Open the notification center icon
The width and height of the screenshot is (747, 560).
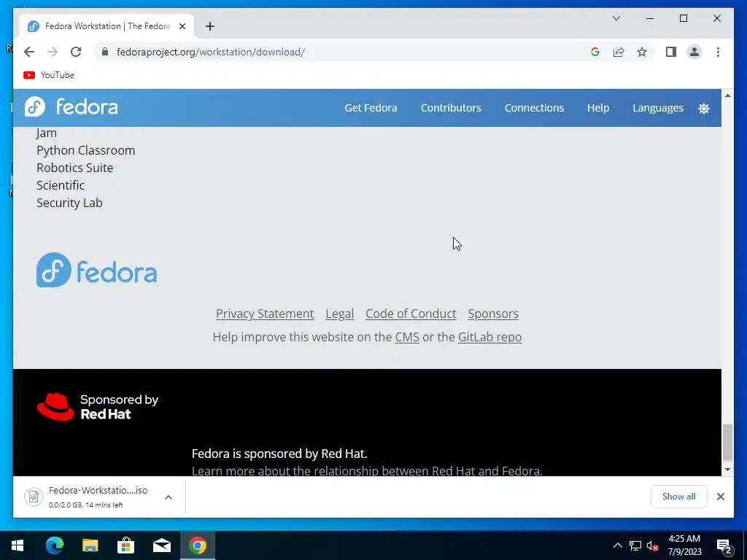[724, 546]
